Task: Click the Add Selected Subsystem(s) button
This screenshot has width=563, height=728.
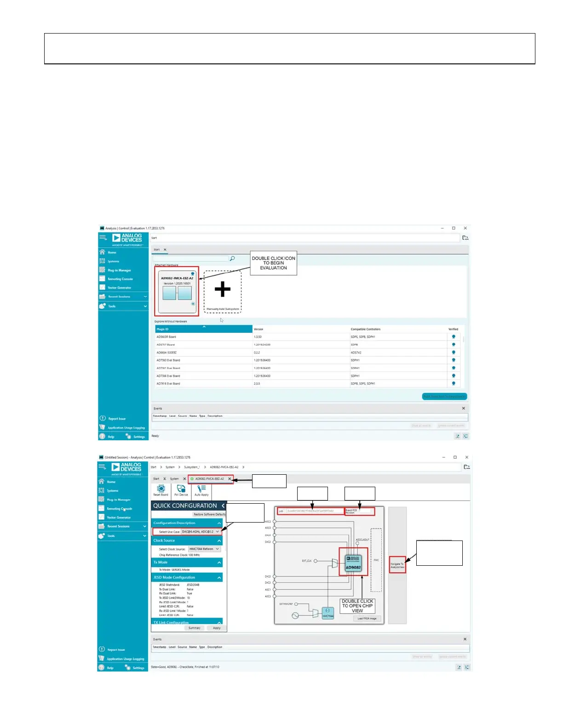Action: point(444,396)
